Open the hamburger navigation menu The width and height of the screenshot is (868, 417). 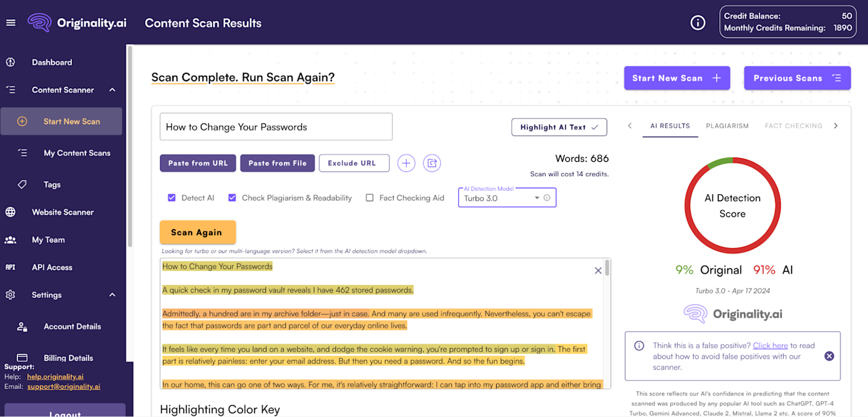11,22
